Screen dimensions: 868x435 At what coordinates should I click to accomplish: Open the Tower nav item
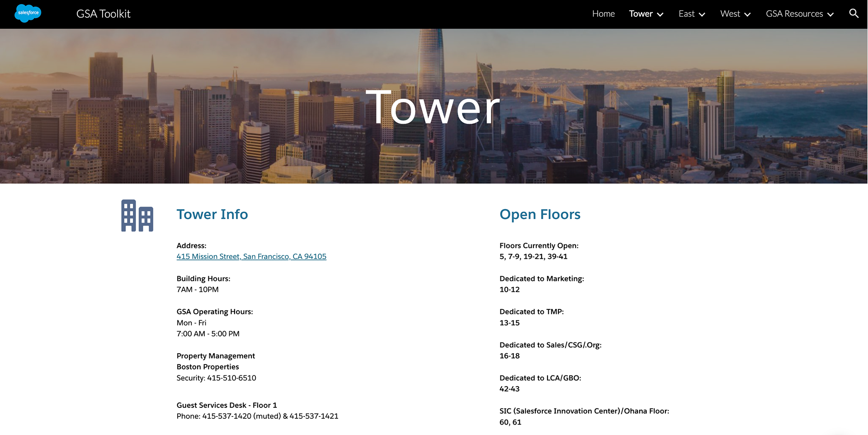(x=641, y=14)
